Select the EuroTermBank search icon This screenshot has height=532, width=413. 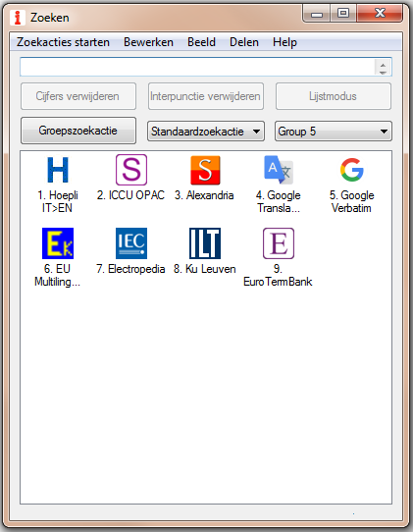click(x=279, y=243)
